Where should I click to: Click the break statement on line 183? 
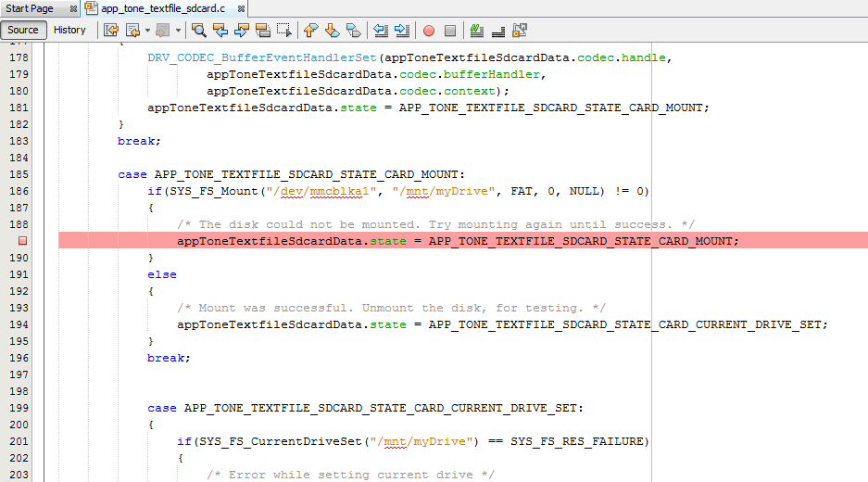pyautogui.click(x=139, y=141)
